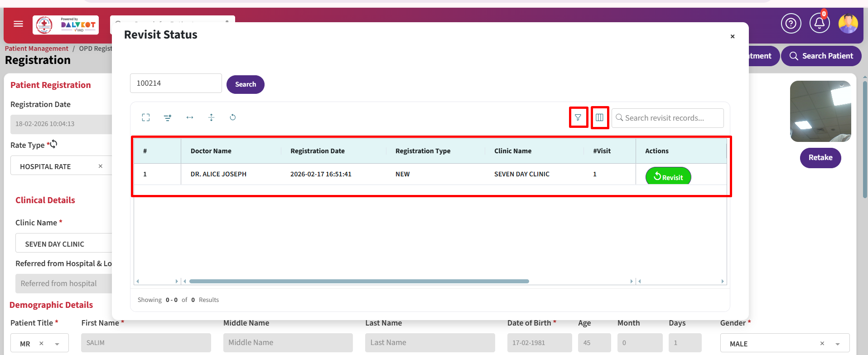
Task: Click the green Revisit button
Action: click(668, 176)
